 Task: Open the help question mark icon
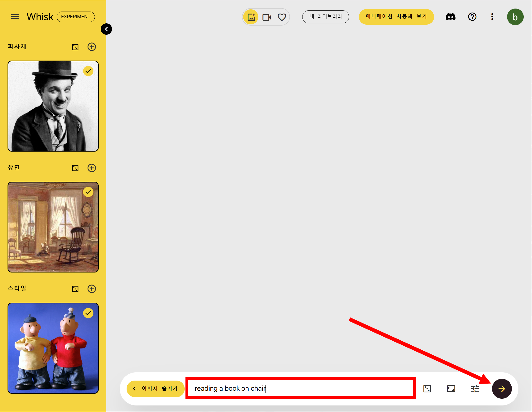472,17
